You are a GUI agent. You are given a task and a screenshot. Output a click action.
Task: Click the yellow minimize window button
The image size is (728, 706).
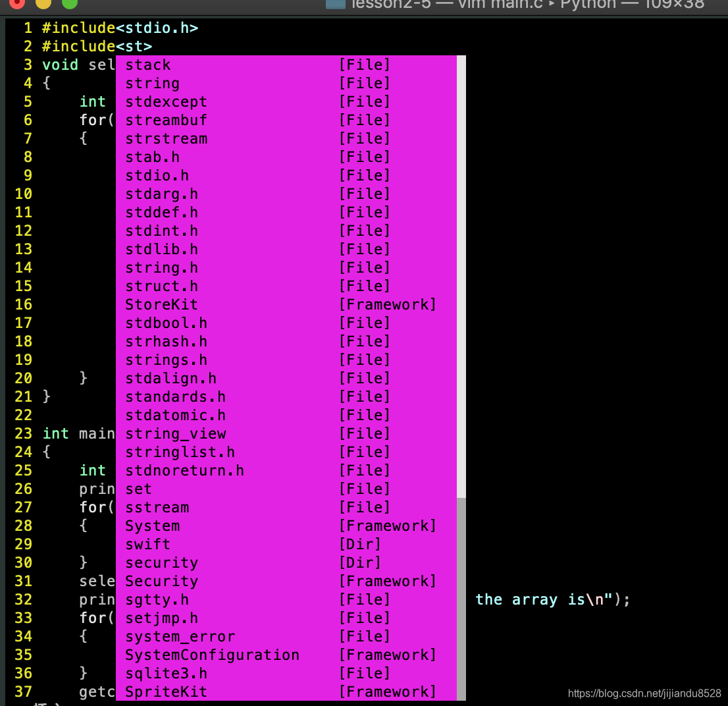click(x=43, y=3)
